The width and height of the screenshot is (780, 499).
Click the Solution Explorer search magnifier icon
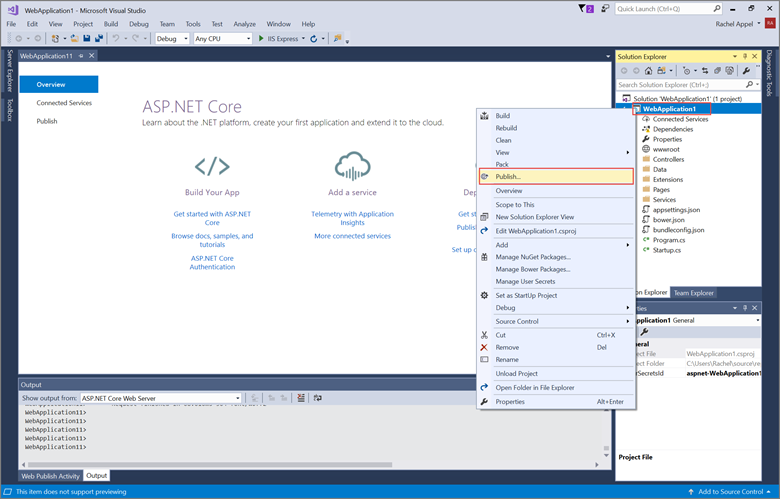click(749, 85)
